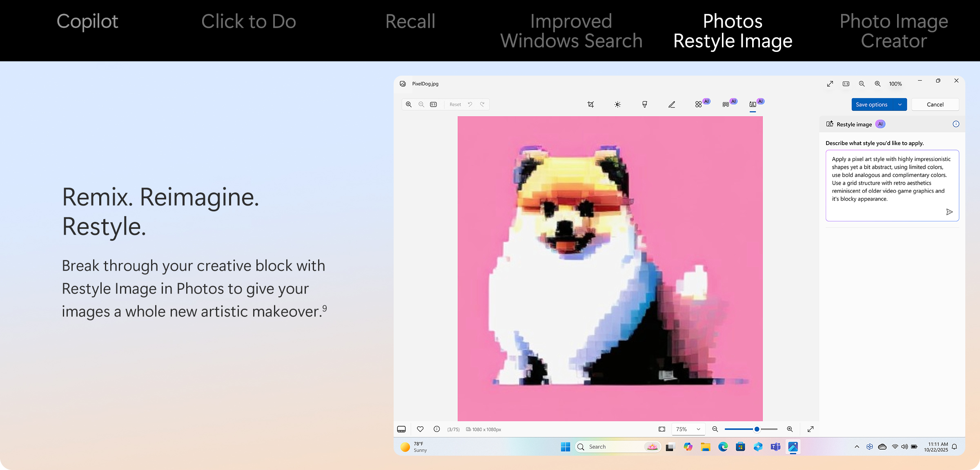Show hidden system tray icons

pyautogui.click(x=857, y=447)
